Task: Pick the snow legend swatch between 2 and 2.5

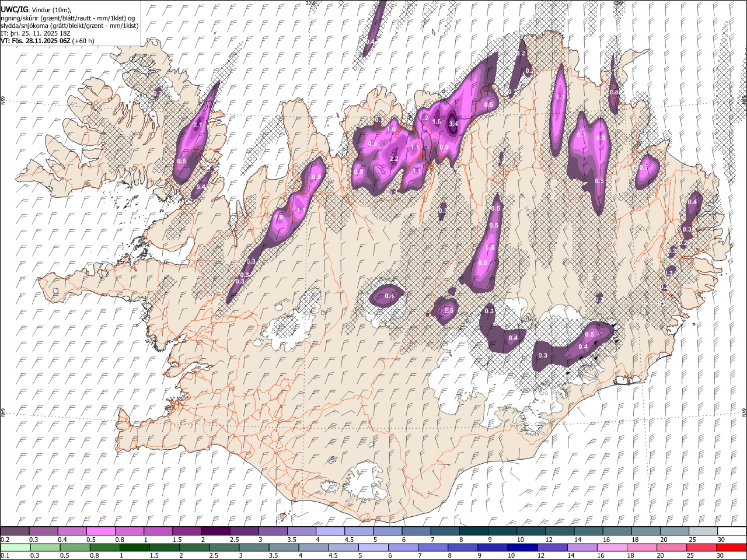Action: coord(215,531)
